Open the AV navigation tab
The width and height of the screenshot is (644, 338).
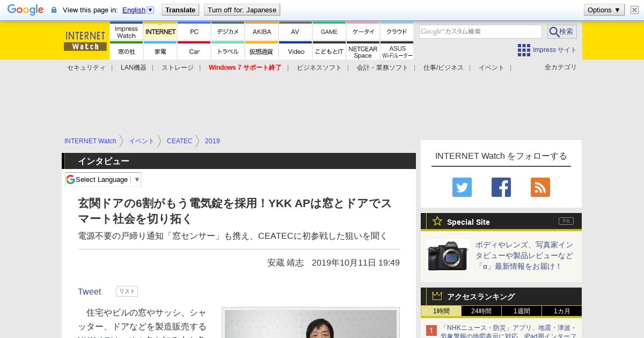pos(295,31)
